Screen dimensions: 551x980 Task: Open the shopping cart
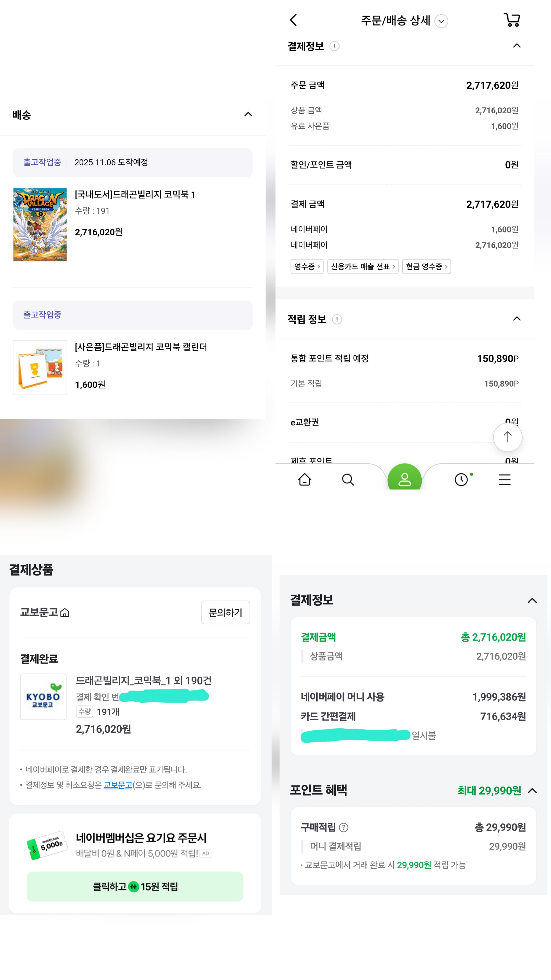[512, 20]
